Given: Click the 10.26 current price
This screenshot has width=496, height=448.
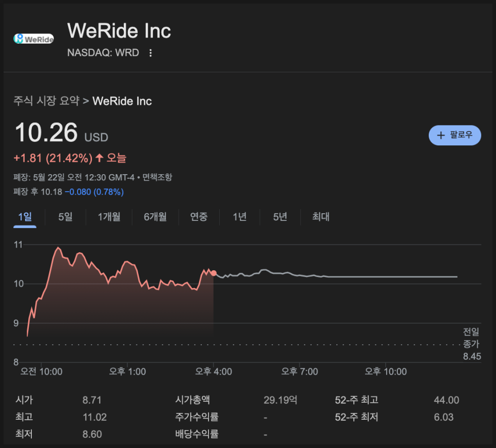Looking at the screenshot, I should click(46, 132).
